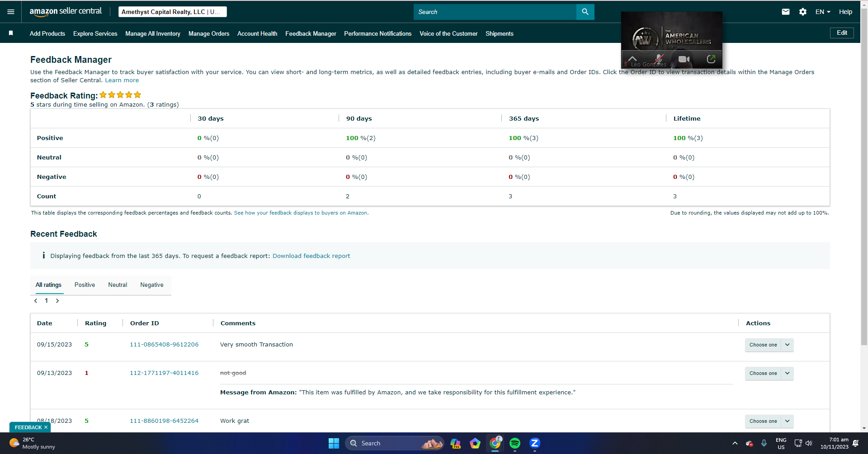Open the colorful pentagon app on taskbar
This screenshot has height=454, width=868.
click(x=475, y=443)
